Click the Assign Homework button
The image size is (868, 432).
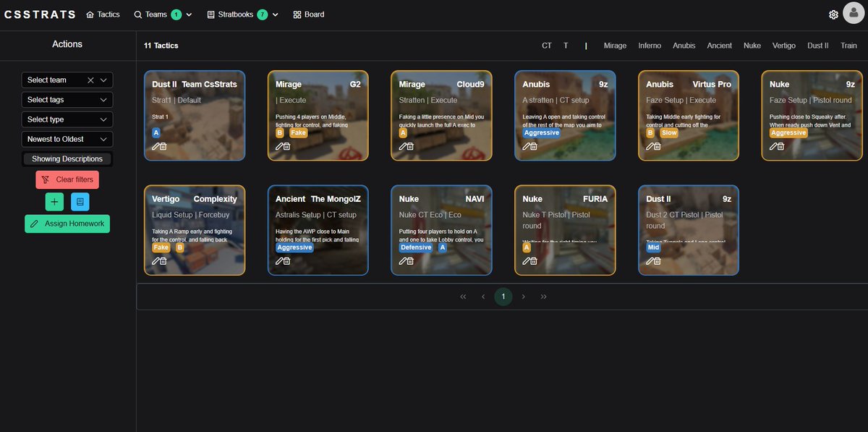[x=67, y=224]
